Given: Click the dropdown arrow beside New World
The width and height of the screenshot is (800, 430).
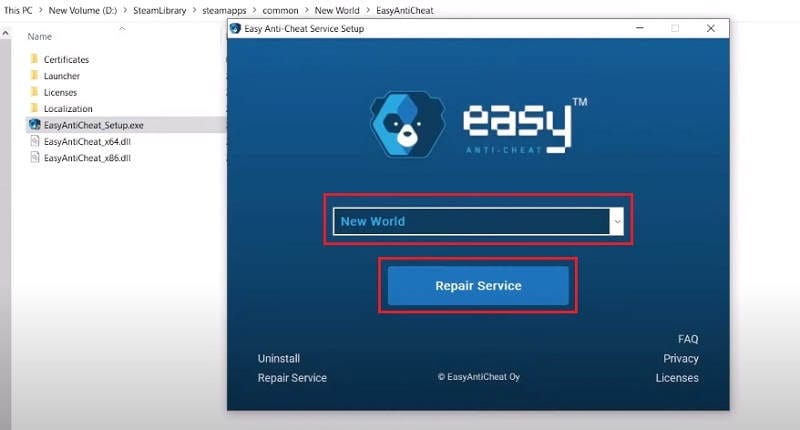Looking at the screenshot, I should (617, 221).
